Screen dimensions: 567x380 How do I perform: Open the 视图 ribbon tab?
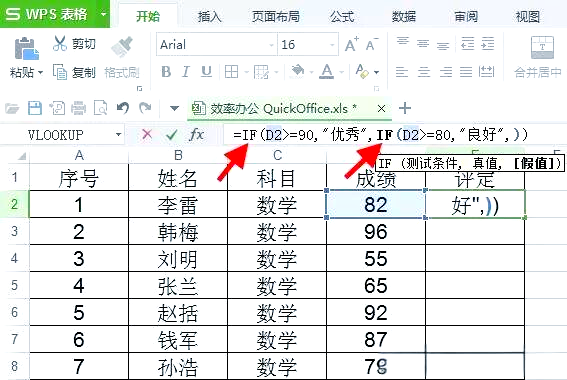(528, 16)
